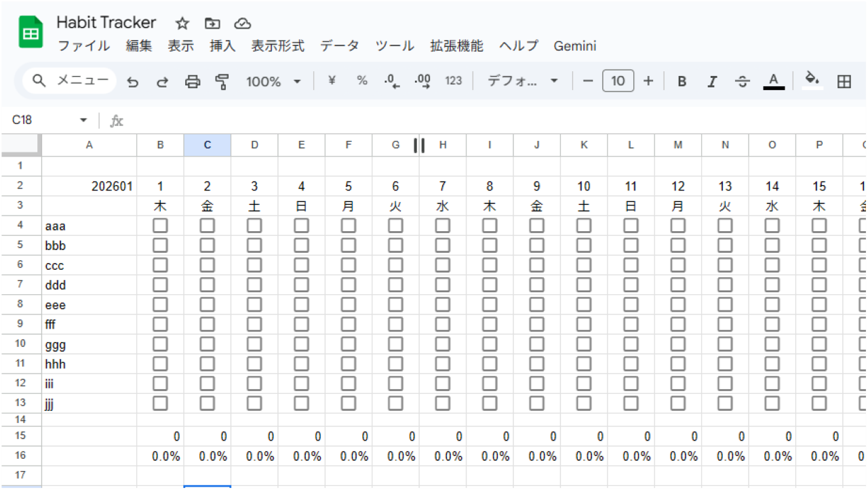Image resolution: width=868 pixels, height=490 pixels.
Task: Open the font family dropdown
Action: point(521,81)
